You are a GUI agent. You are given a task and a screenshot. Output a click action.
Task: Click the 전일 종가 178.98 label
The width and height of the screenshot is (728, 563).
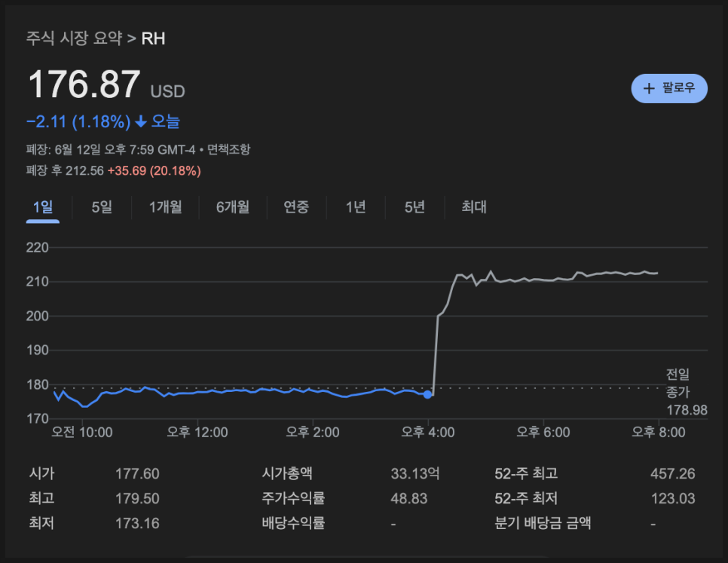[687, 392]
